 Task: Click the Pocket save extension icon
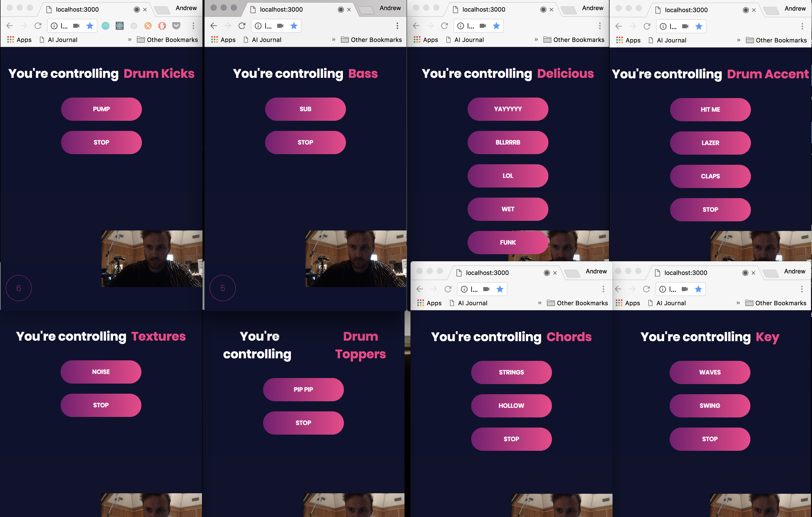(176, 26)
